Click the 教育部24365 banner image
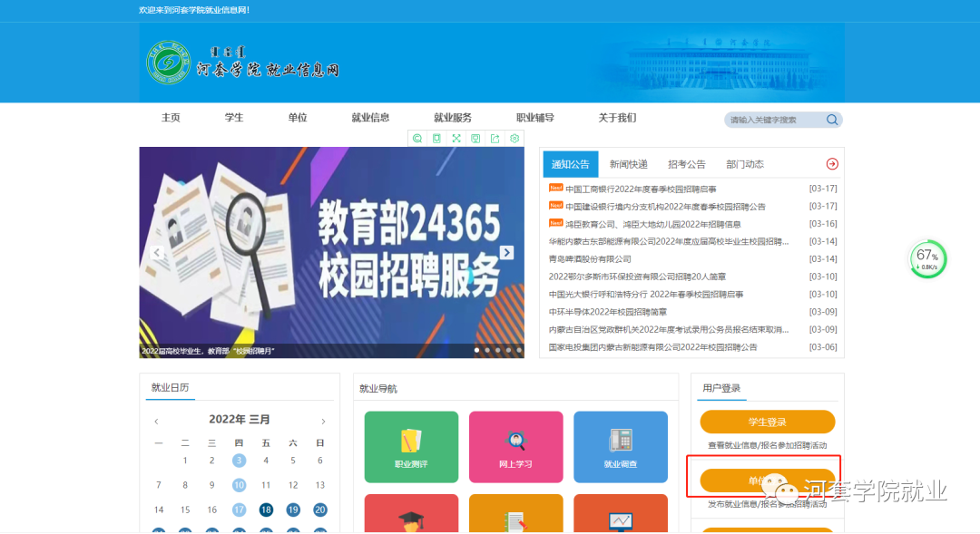The height and width of the screenshot is (534, 980). (331, 252)
